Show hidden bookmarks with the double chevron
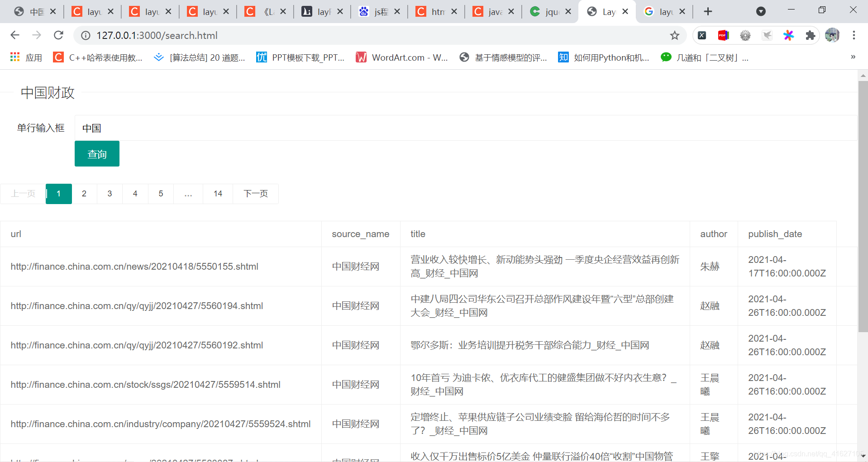Image resolution: width=868 pixels, height=462 pixels. (853, 57)
